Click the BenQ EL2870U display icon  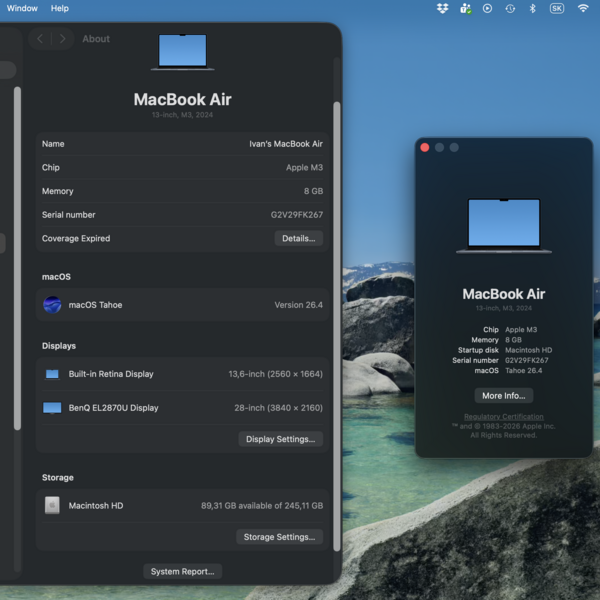(x=52, y=408)
